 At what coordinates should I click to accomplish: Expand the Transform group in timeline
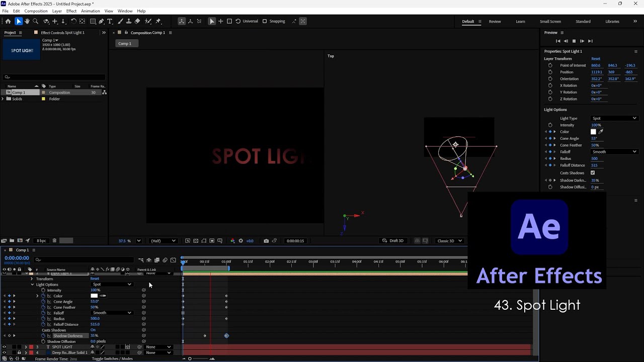pos(32,279)
